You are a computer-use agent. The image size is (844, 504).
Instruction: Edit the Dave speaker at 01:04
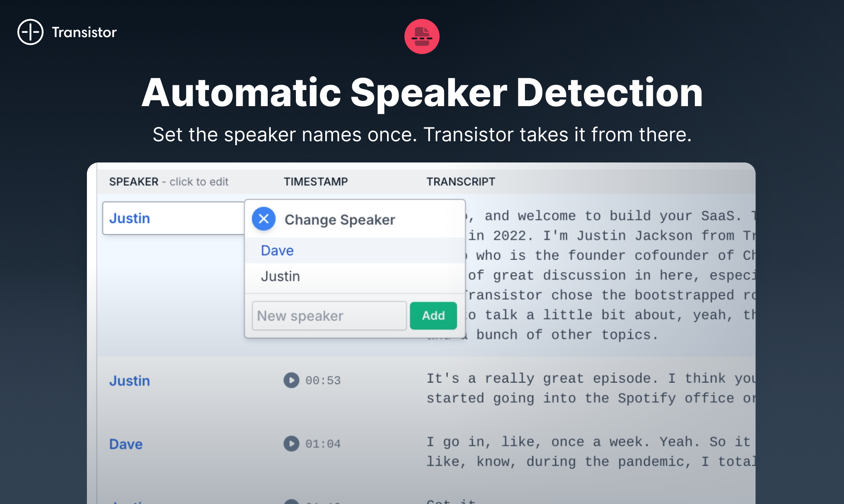pos(126,444)
